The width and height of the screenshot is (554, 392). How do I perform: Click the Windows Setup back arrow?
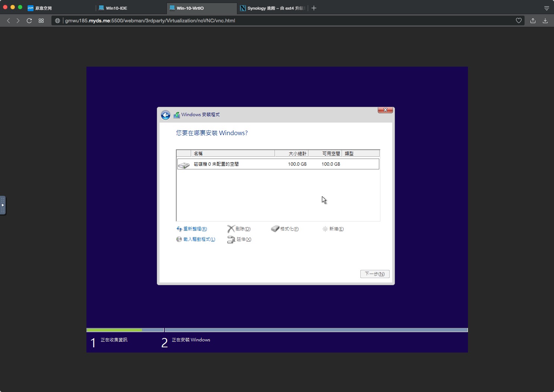165,115
